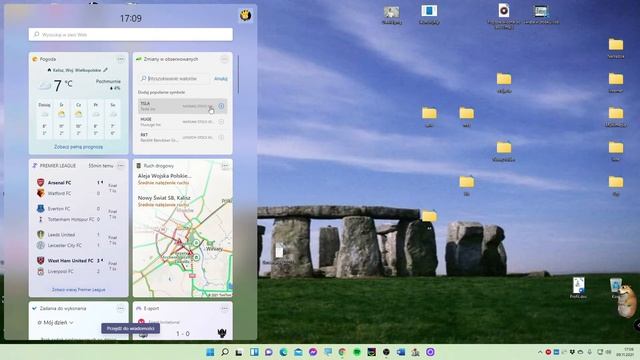The height and width of the screenshot is (360, 640).
Task: Select Dzisiaj forecast column
Action: [x=44, y=119]
